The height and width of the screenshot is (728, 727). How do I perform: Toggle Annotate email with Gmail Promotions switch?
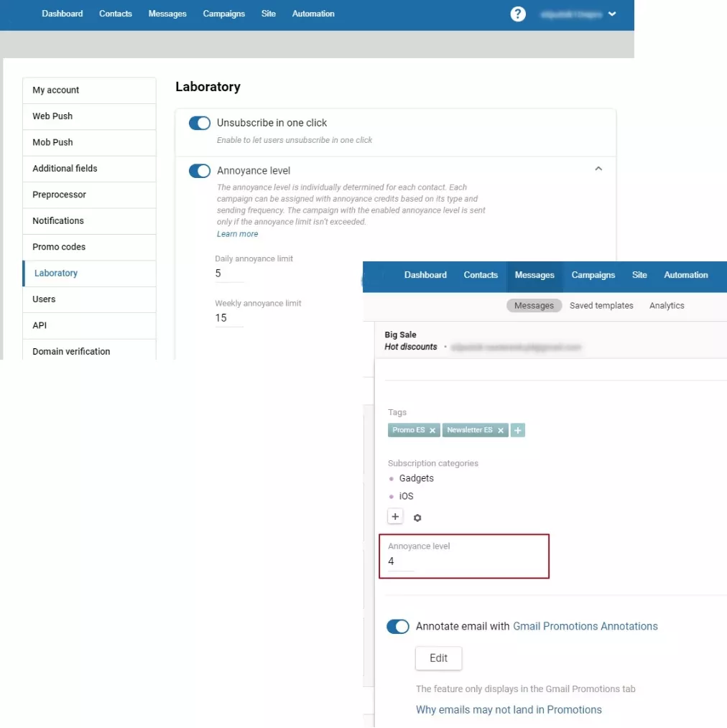point(398,626)
